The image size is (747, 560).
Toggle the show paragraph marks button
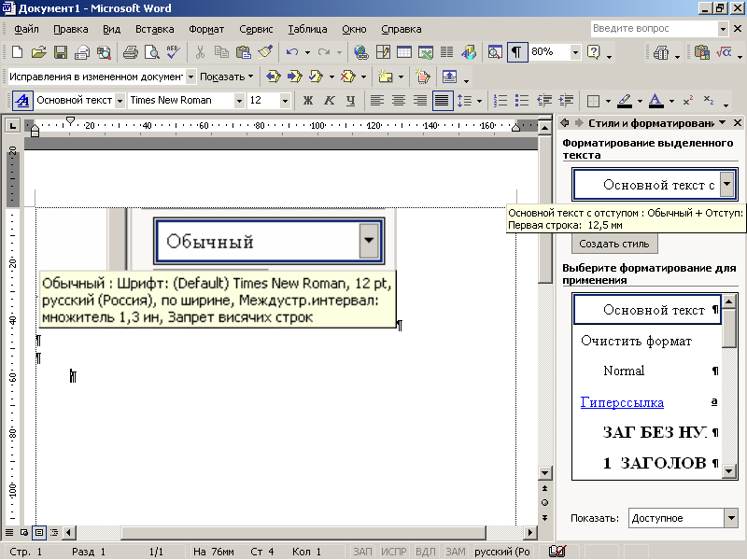click(x=517, y=52)
